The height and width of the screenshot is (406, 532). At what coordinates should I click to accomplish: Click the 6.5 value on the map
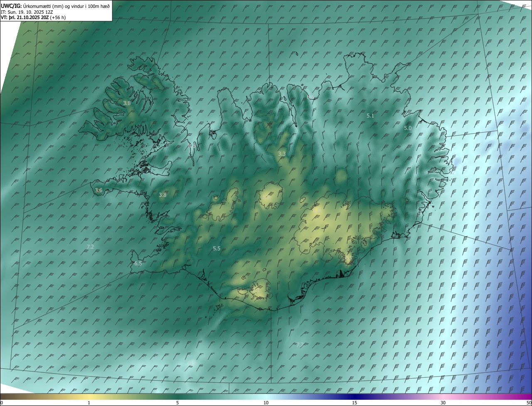click(138, 263)
